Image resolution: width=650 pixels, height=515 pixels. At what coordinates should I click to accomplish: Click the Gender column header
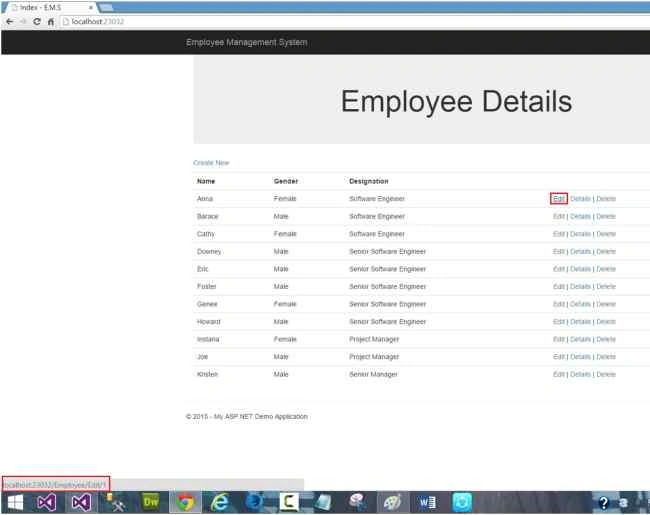(x=286, y=181)
